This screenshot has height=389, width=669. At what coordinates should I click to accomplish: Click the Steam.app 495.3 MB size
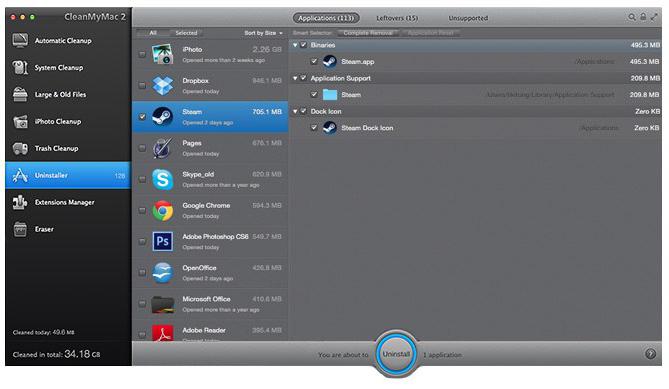[x=645, y=61]
